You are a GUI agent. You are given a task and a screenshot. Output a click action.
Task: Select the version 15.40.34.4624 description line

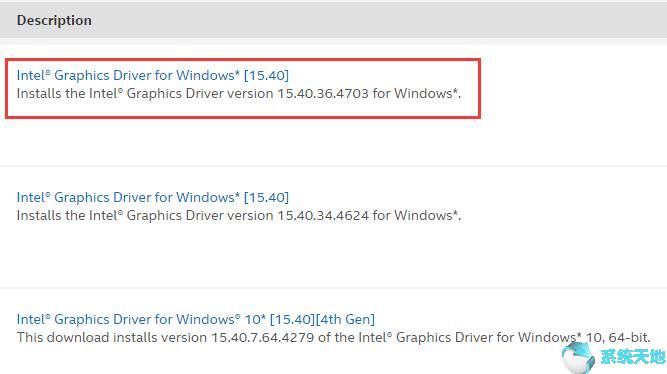(x=239, y=216)
